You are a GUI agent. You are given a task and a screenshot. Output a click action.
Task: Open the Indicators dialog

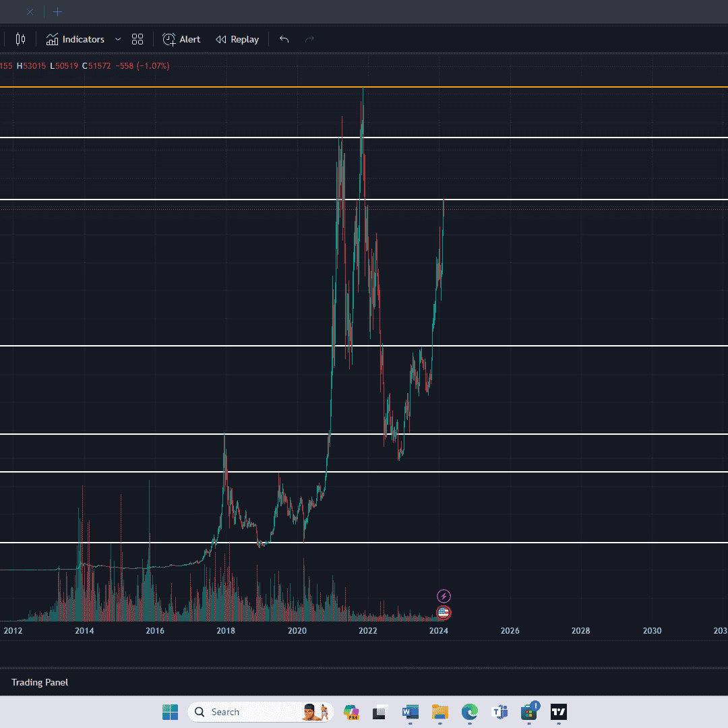click(75, 39)
